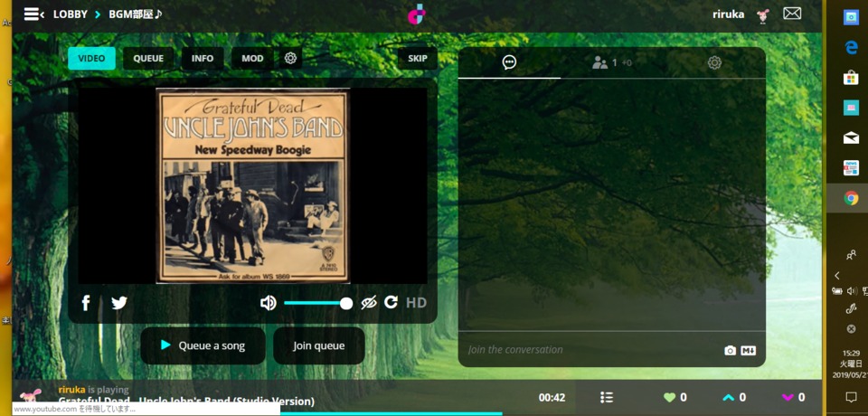The height and width of the screenshot is (416, 868).
Task: Open the riruka user profile name
Action: point(729,14)
